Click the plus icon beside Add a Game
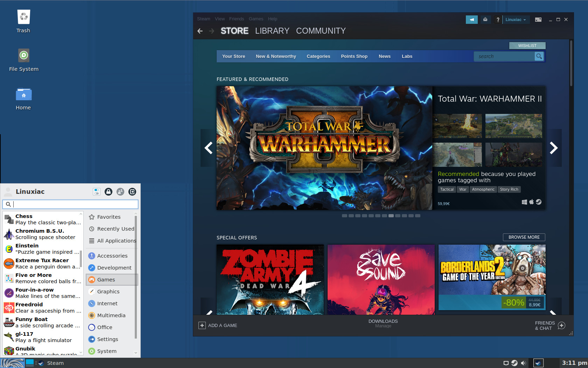Image resolution: width=588 pixels, height=368 pixels. point(202,326)
